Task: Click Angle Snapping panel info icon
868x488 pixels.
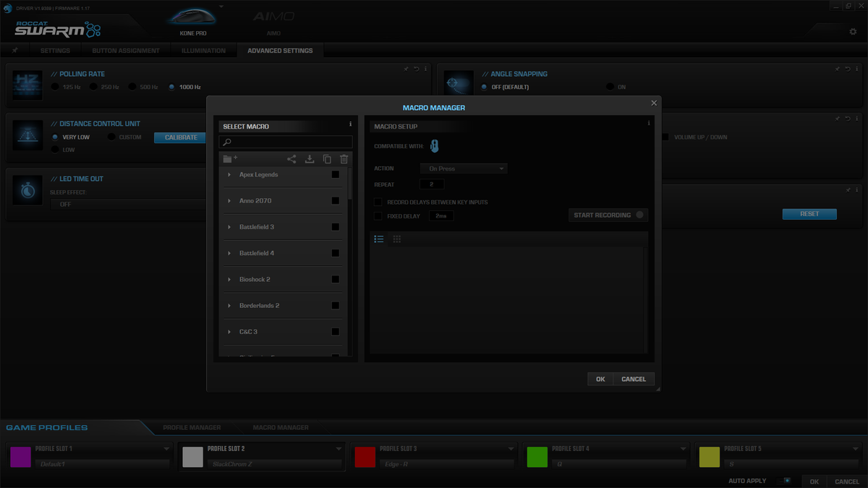Action: (856, 69)
